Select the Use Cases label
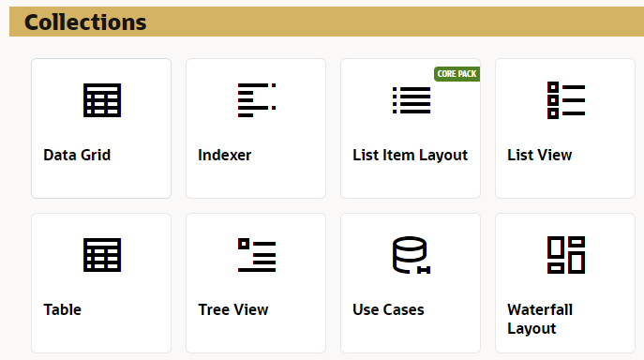Image resolution: width=644 pixels, height=360 pixels. [x=388, y=309]
